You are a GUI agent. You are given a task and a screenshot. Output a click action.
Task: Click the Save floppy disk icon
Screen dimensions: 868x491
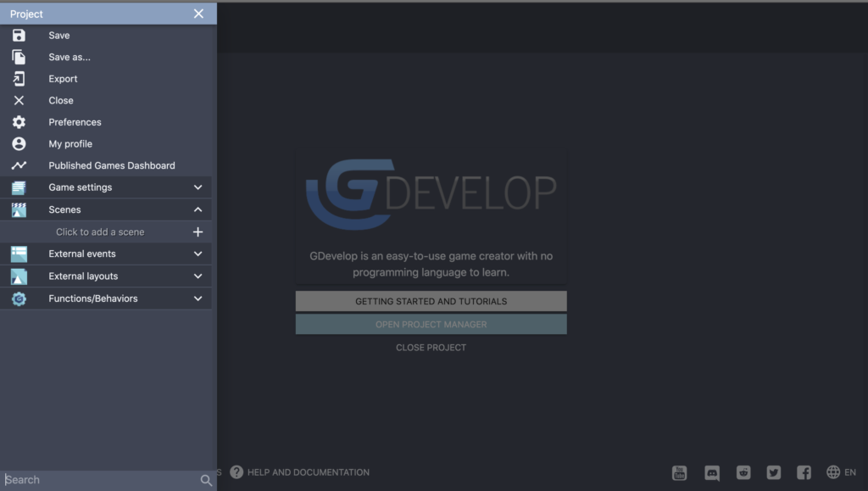[x=19, y=36]
